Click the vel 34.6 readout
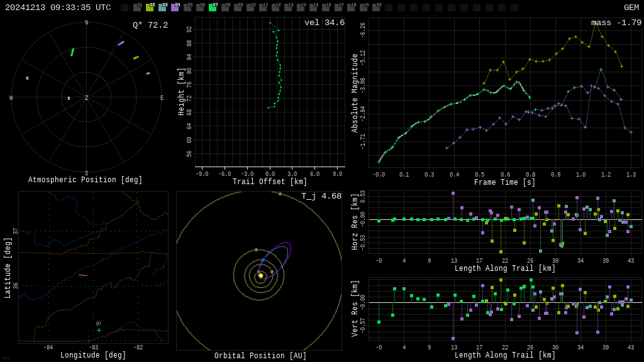644x362 pixels. (x=324, y=23)
